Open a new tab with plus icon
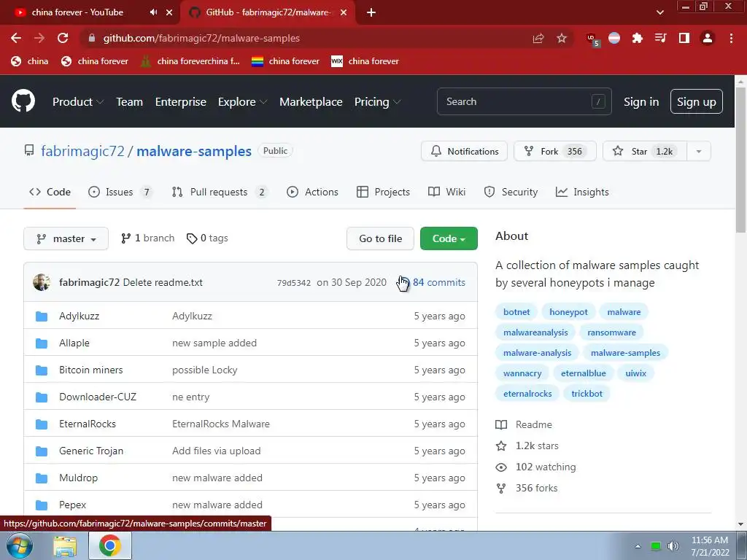The width and height of the screenshot is (747, 560). point(371,12)
